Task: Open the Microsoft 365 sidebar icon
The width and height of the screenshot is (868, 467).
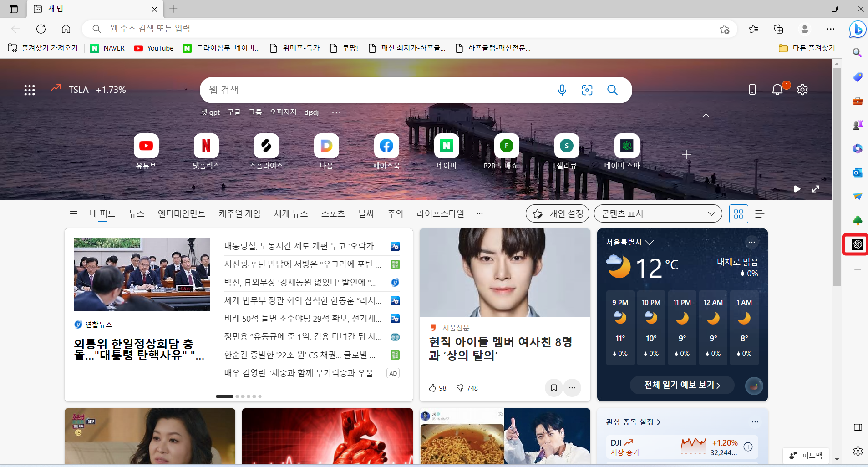Action: tap(858, 148)
